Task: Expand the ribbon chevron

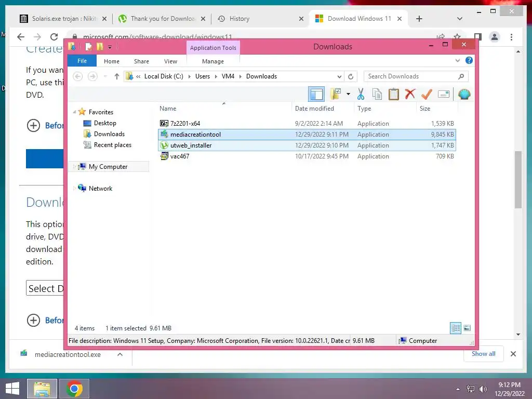Action: coord(457,60)
